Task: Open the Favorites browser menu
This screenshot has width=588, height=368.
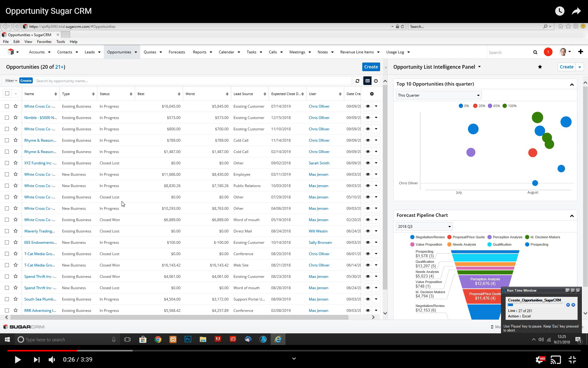Action: [44, 41]
